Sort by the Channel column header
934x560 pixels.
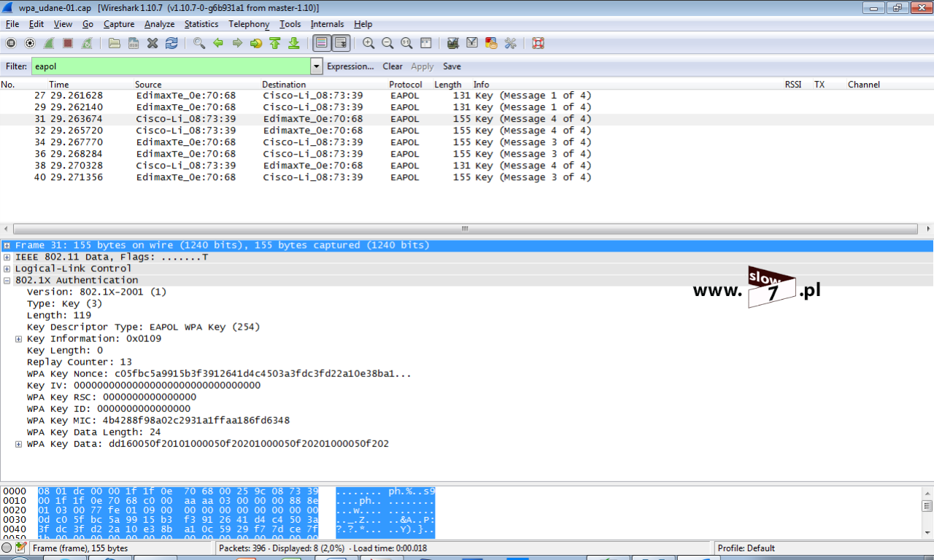coord(864,85)
